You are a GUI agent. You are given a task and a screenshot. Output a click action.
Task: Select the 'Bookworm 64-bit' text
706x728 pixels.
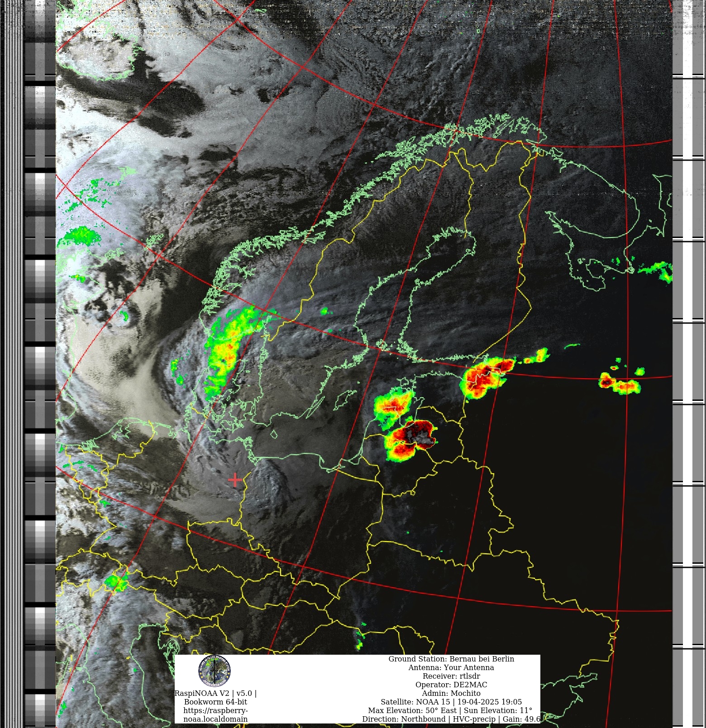point(215,702)
